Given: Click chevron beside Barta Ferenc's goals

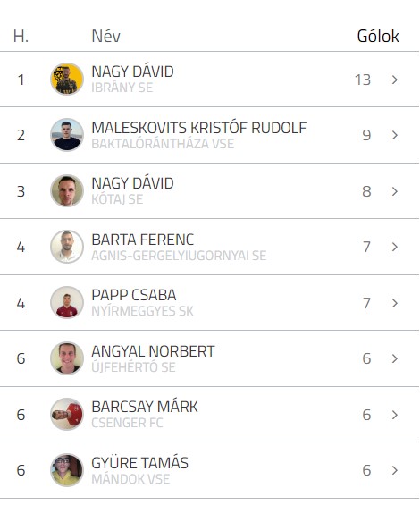Looking at the screenshot, I should point(395,247).
